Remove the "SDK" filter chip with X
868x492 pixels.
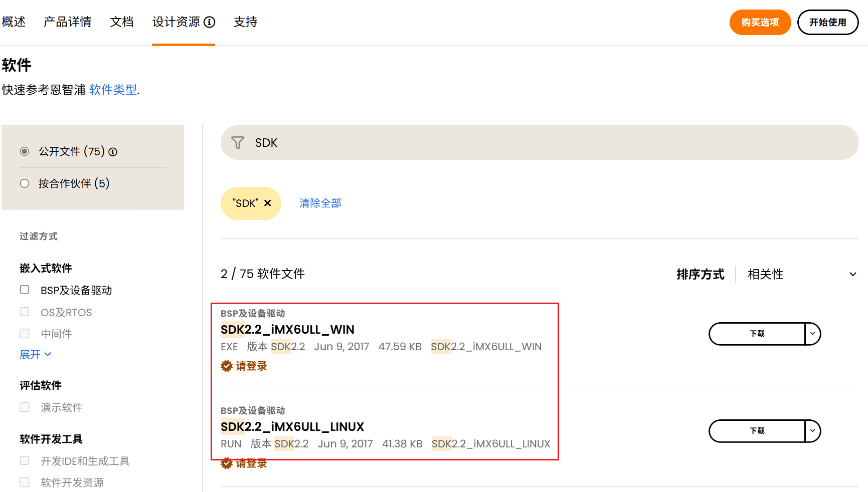(x=268, y=203)
